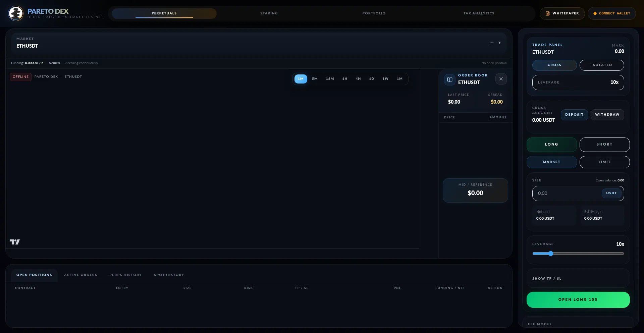Open the Tax Analytics tab
Image resolution: width=644 pixels, height=333 pixels.
[x=479, y=13]
